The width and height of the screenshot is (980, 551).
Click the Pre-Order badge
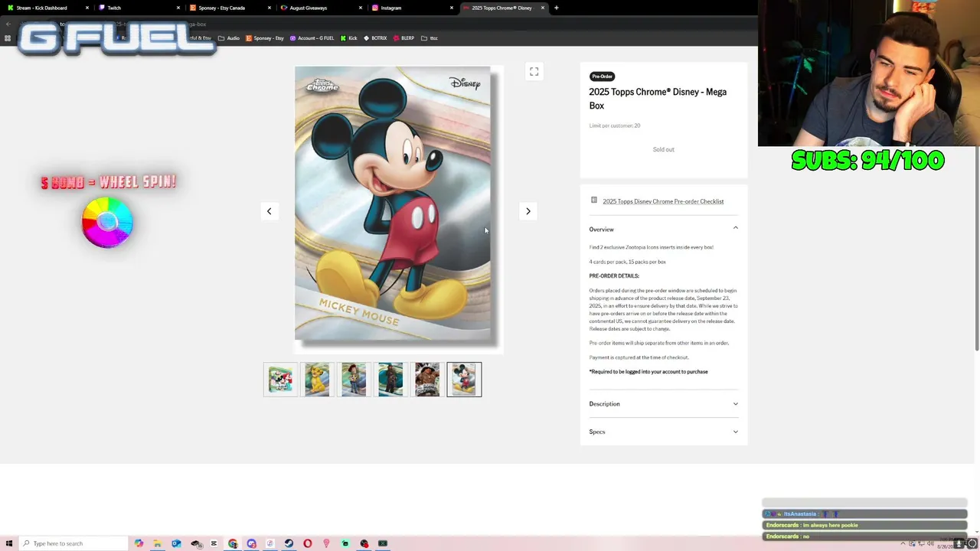602,76
